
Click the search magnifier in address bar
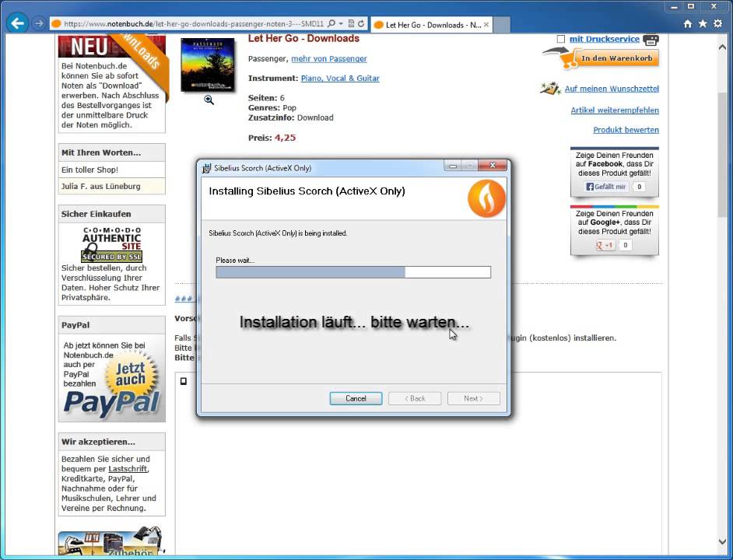331,23
